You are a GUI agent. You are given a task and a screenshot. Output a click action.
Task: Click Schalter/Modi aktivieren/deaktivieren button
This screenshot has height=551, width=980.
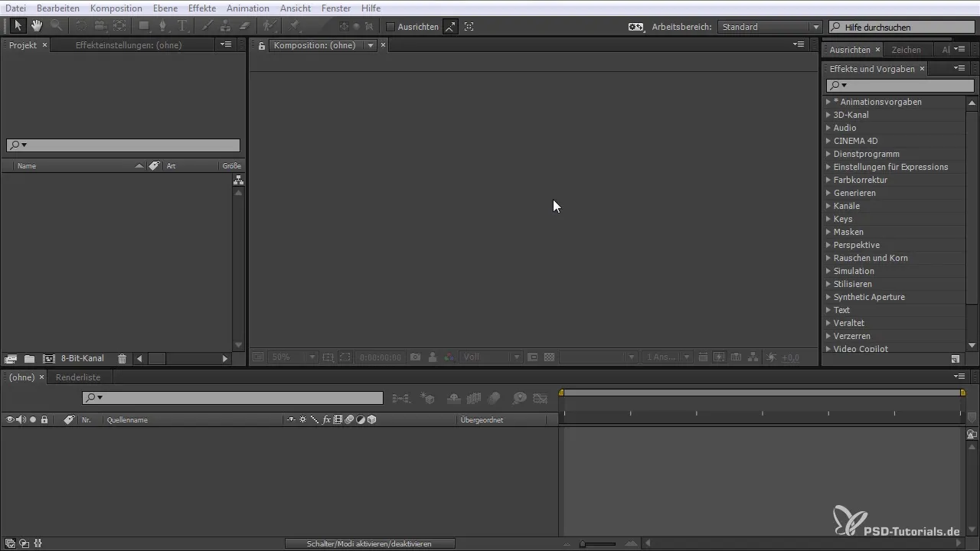pyautogui.click(x=370, y=543)
